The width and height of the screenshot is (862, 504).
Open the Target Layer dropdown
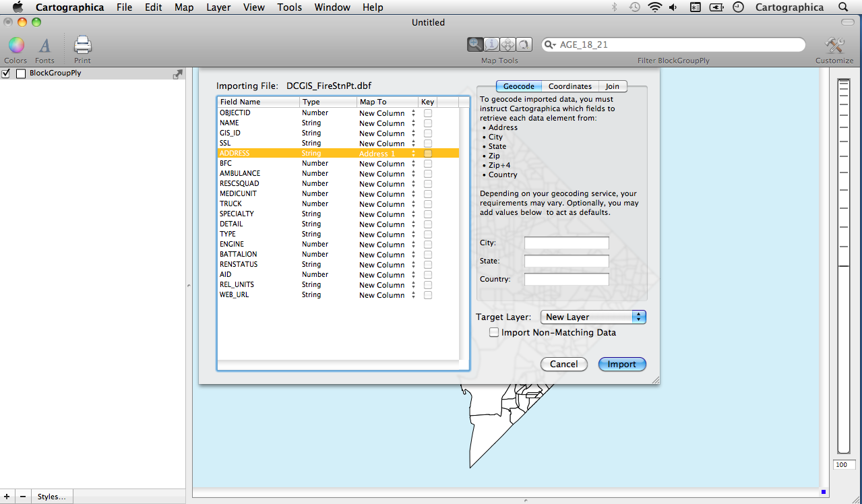point(593,317)
